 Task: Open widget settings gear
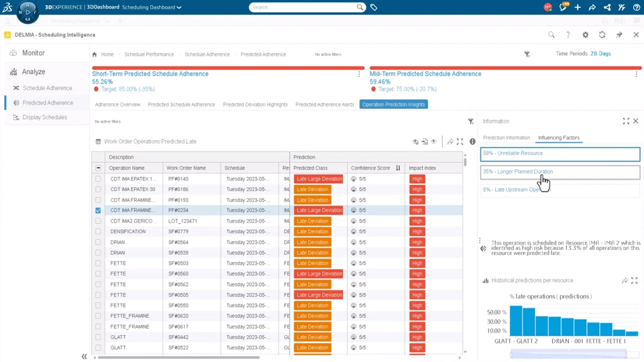pyautogui.click(x=585, y=35)
